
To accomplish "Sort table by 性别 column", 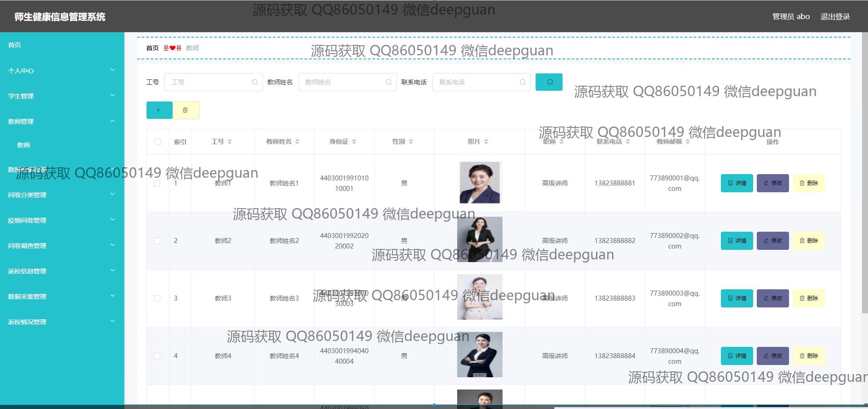I will click(411, 141).
